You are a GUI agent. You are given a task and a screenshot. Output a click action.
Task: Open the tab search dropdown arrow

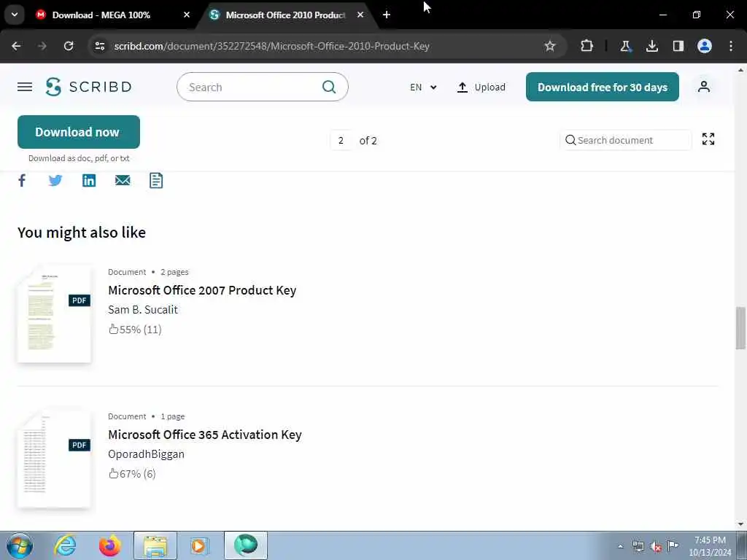pyautogui.click(x=15, y=15)
